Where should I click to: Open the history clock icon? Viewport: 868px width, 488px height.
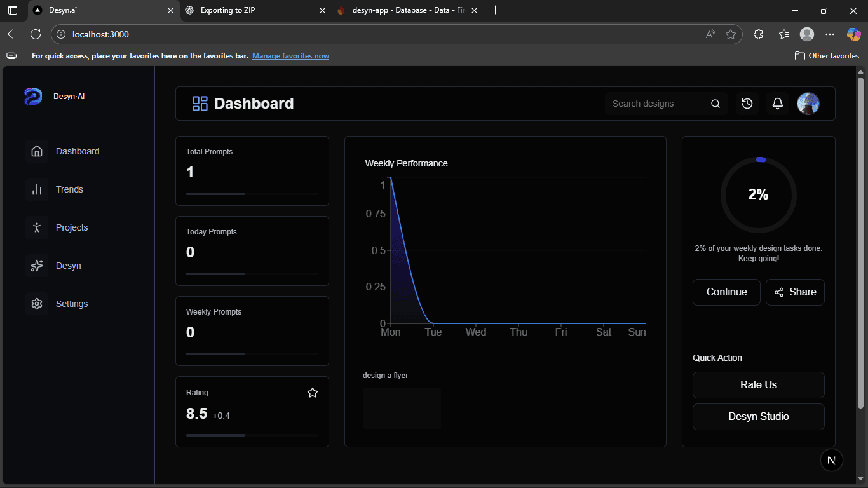(x=747, y=104)
